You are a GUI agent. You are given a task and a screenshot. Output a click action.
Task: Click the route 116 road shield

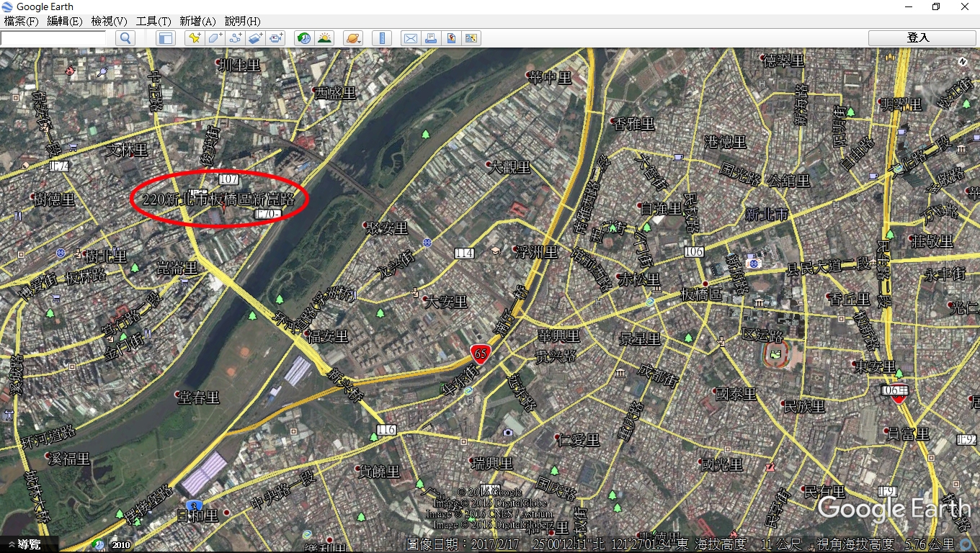point(386,429)
